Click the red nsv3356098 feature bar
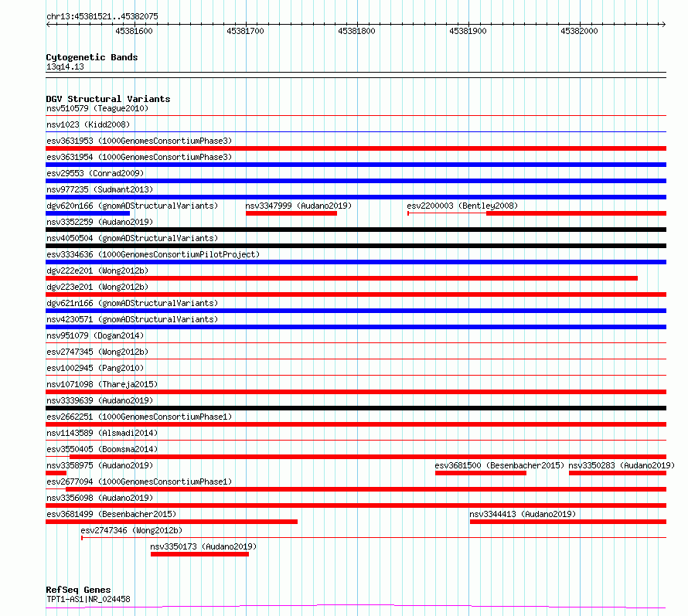The image size is (688, 616). tap(356, 505)
